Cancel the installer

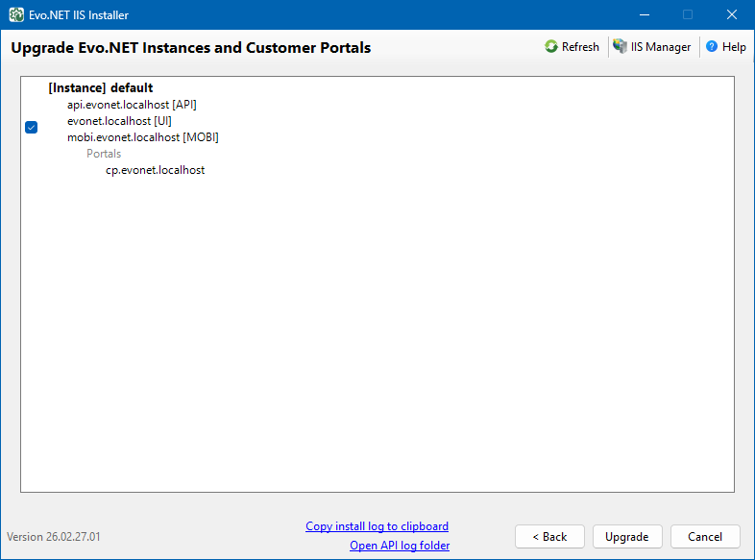[705, 536]
